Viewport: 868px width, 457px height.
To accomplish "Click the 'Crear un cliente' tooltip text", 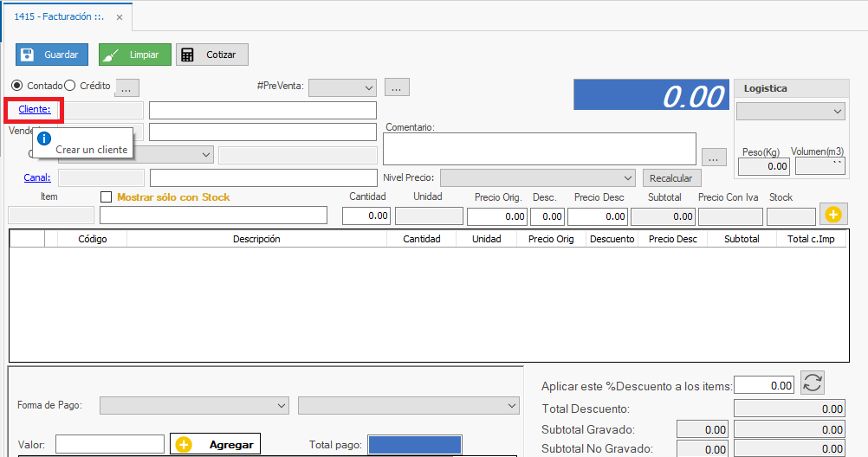I will 91,150.
